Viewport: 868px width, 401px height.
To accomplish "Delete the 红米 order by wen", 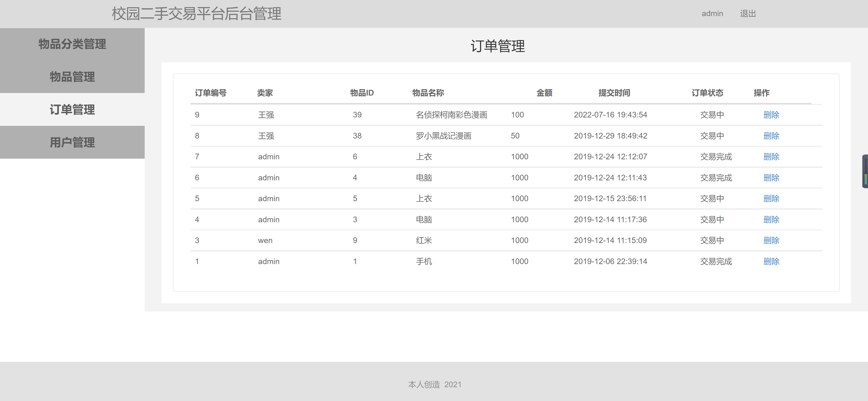I will click(771, 241).
